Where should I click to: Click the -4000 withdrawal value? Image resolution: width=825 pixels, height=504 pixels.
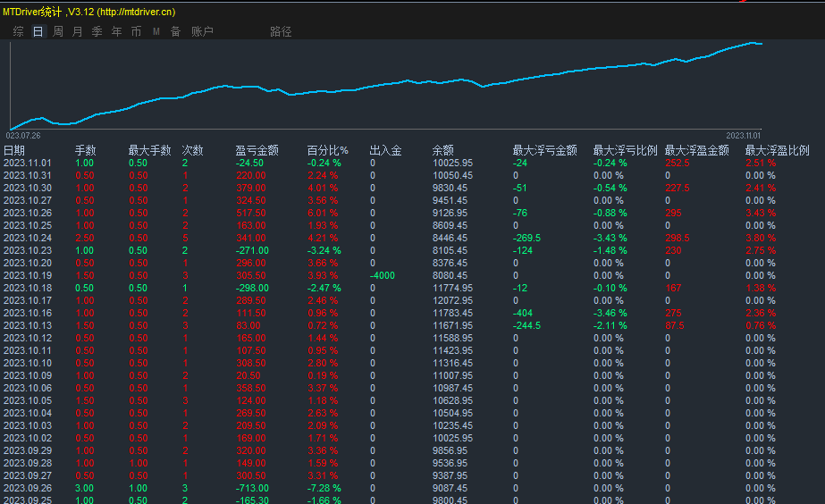pyautogui.click(x=385, y=276)
